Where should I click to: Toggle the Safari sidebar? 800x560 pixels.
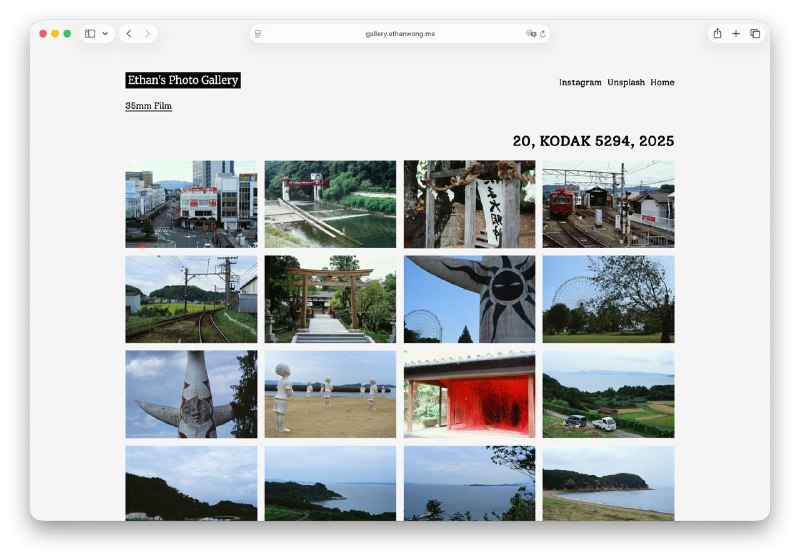[90, 34]
